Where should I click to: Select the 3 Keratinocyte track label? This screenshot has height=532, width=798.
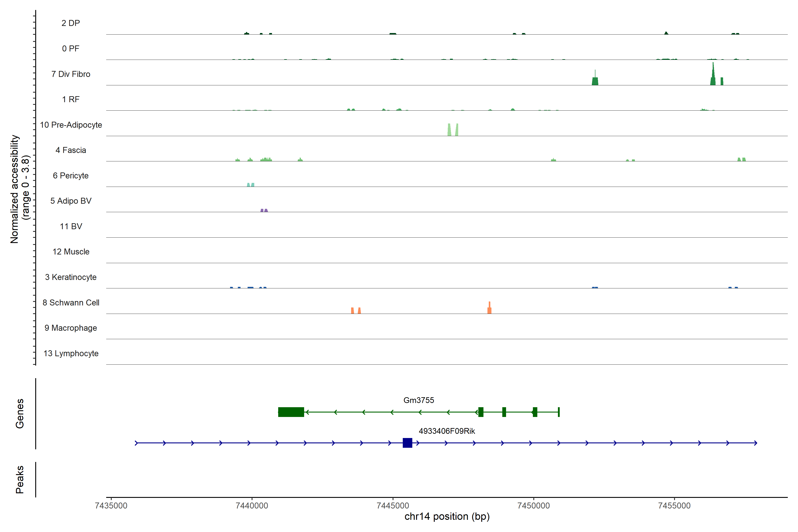coord(70,277)
